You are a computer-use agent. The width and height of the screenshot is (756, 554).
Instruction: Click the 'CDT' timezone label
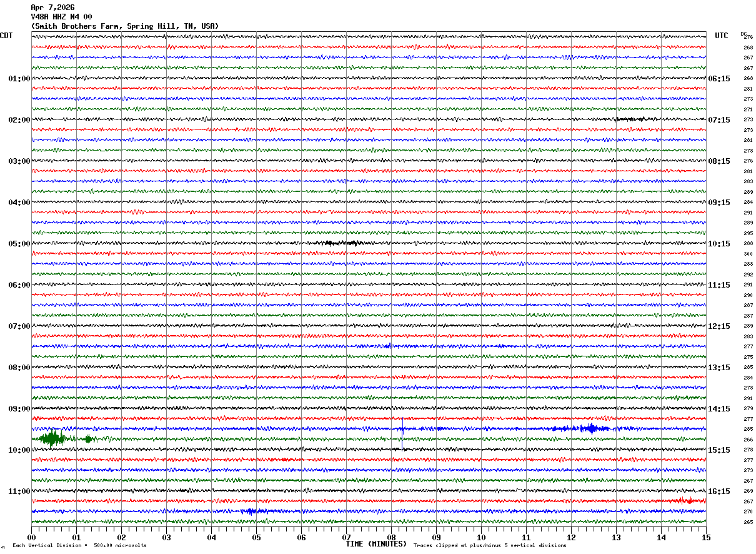point(6,36)
